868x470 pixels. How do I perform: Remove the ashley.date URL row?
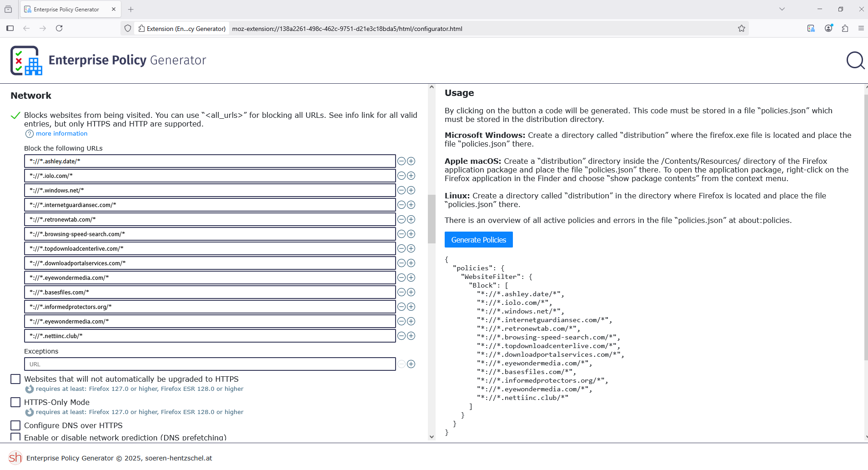(x=401, y=161)
